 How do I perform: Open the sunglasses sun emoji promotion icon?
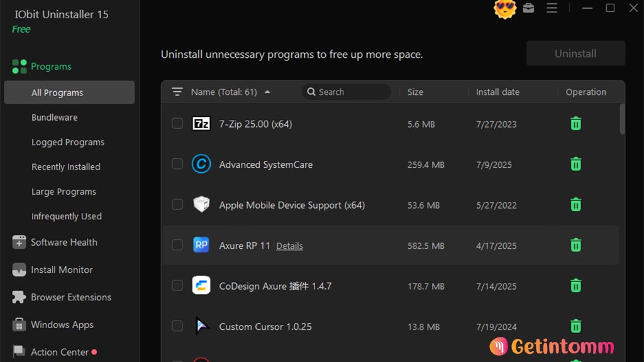pyautogui.click(x=505, y=9)
